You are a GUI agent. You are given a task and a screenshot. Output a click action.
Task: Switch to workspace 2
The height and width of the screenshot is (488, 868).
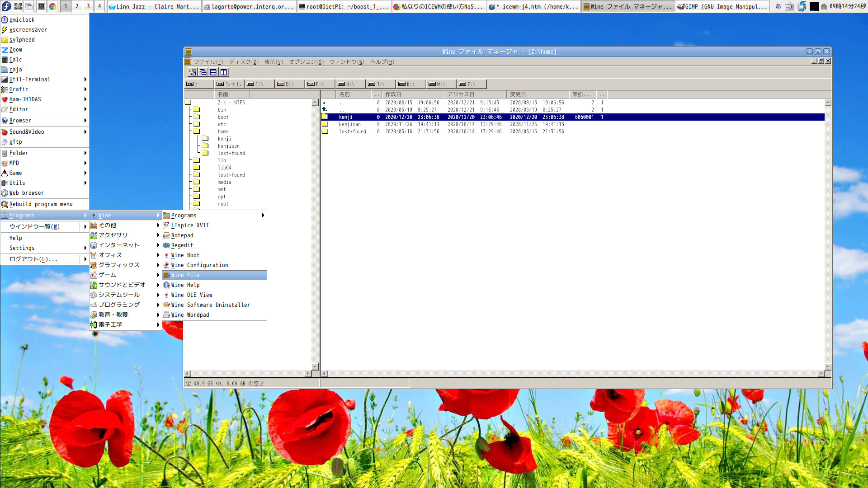(x=77, y=6)
